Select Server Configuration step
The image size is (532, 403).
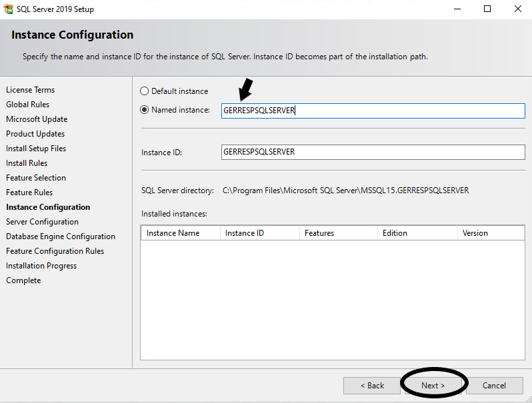[x=42, y=222]
